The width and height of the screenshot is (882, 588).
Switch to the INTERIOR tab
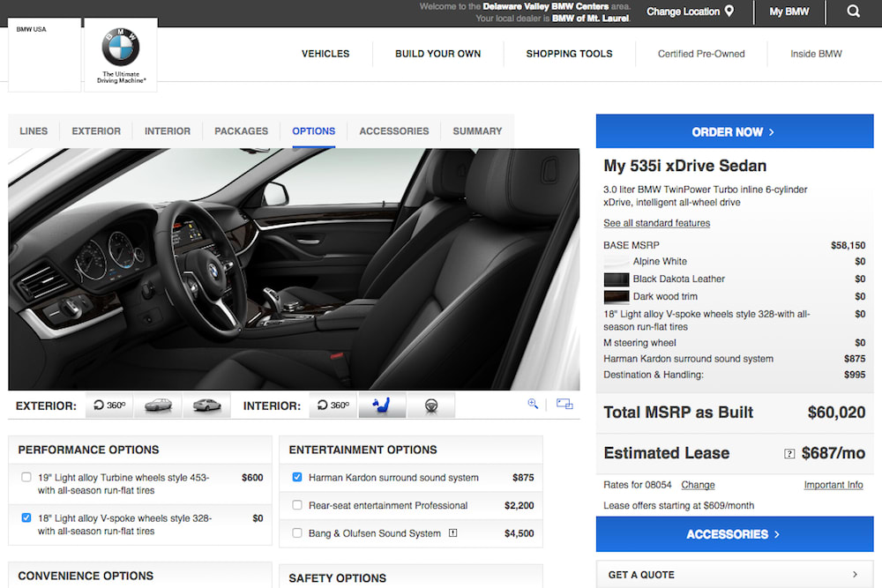point(168,131)
